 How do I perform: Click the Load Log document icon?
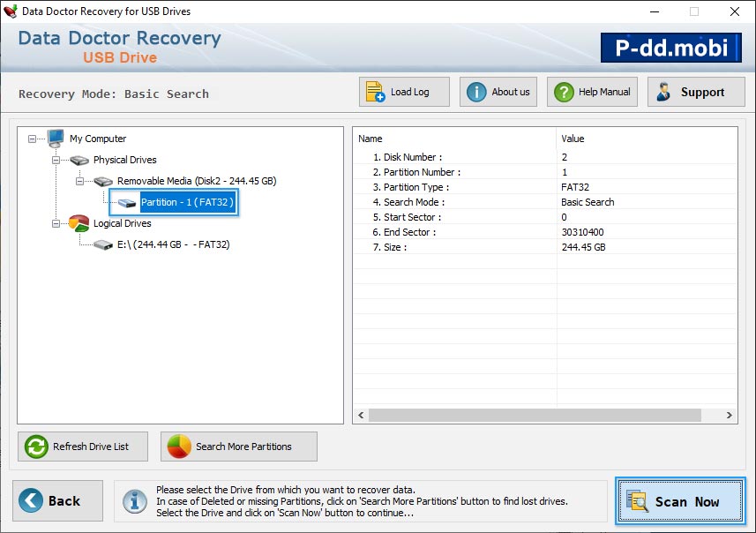pos(375,92)
